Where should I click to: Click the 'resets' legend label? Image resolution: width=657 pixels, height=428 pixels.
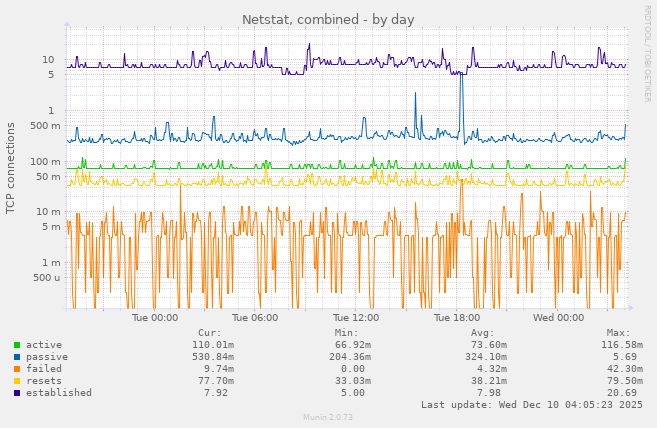[44, 381]
